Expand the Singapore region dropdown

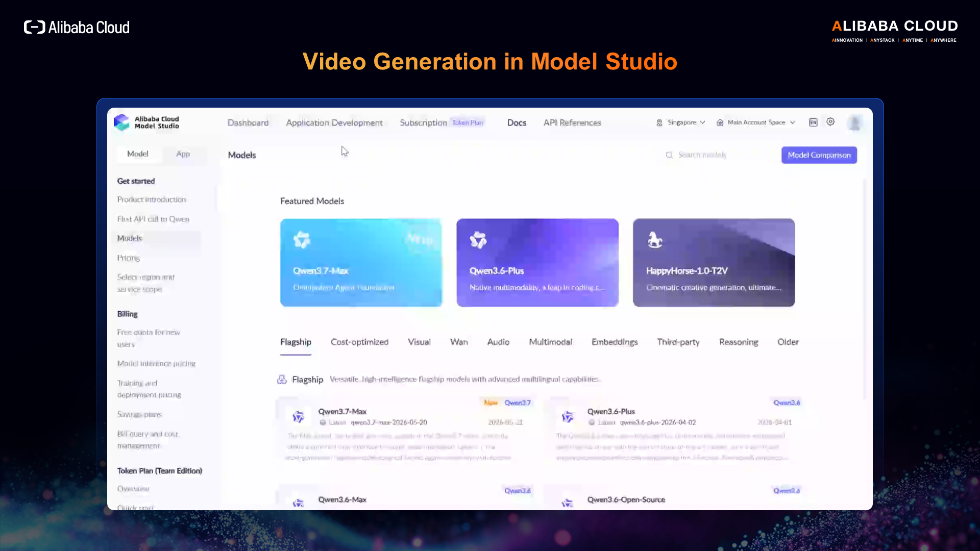[x=703, y=122]
